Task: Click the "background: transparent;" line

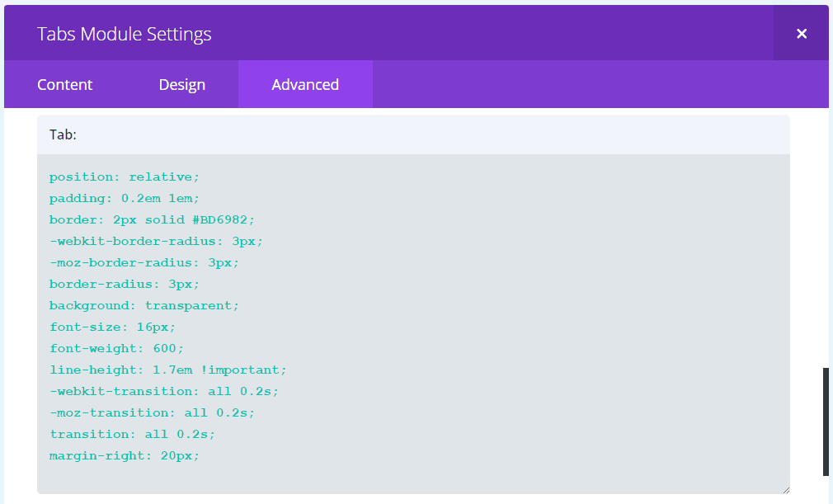Action: click(144, 305)
